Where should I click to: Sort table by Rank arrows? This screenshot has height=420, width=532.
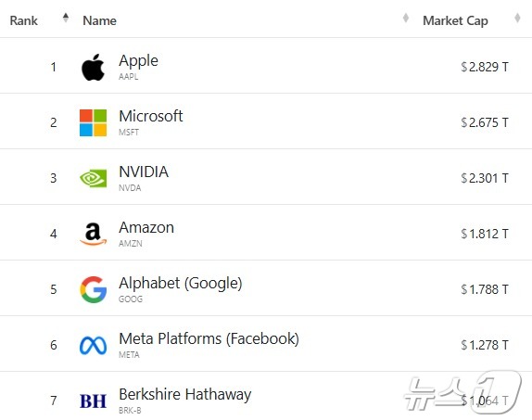tap(66, 18)
